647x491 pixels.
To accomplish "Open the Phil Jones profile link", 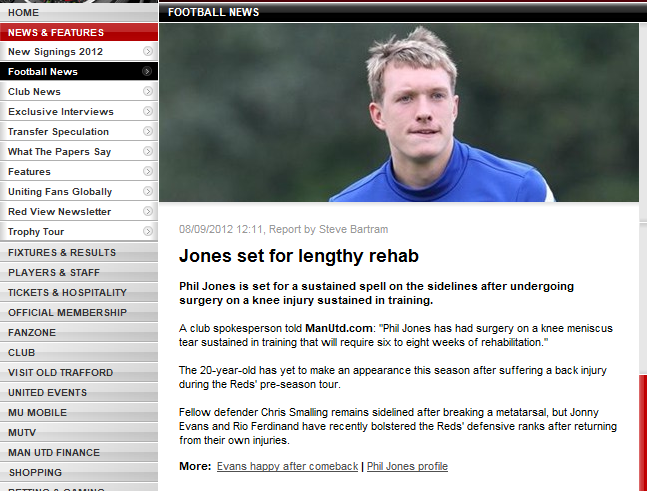I will click(407, 466).
